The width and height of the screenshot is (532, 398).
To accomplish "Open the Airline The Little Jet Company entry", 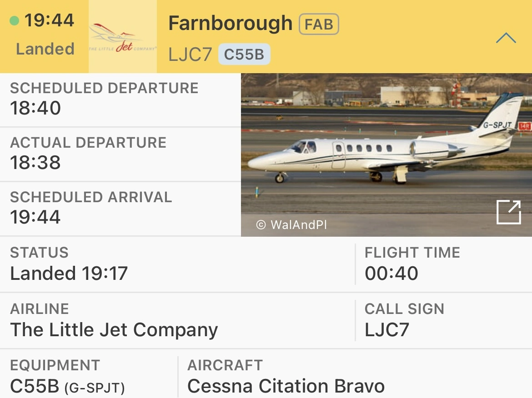I will point(177,321).
